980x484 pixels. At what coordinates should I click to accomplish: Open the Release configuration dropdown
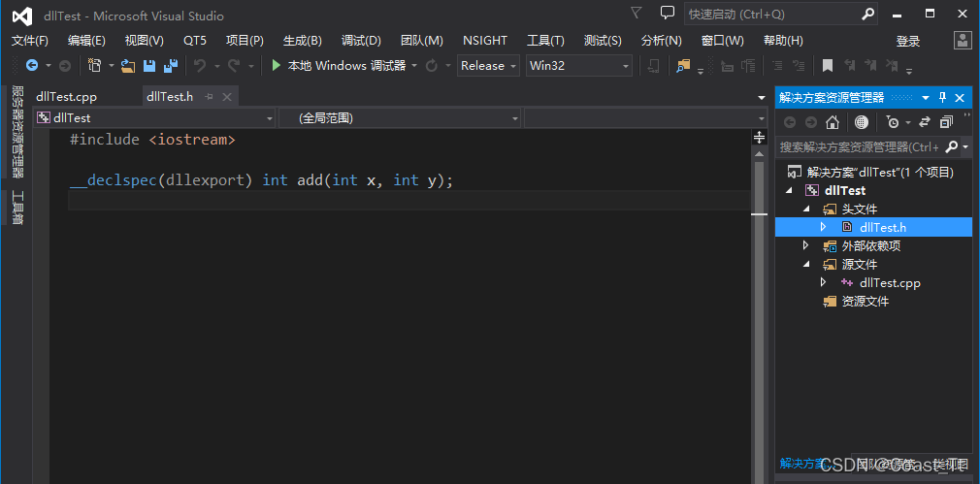(489, 66)
